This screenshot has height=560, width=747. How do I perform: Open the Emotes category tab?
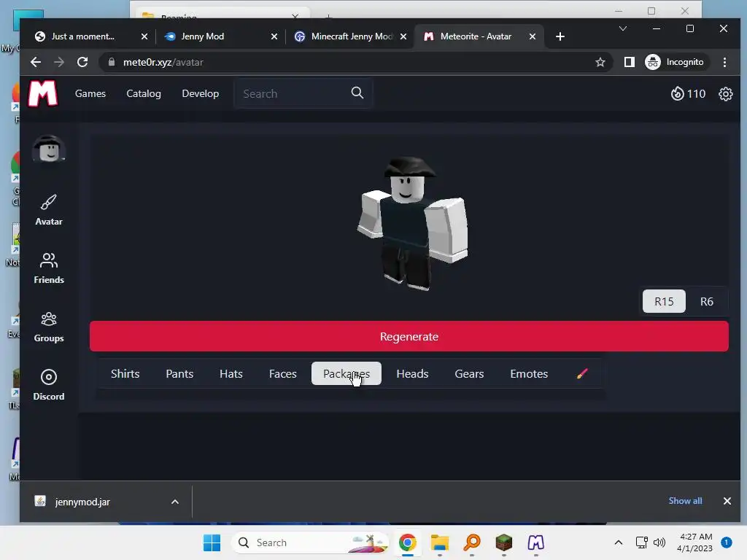(529, 374)
